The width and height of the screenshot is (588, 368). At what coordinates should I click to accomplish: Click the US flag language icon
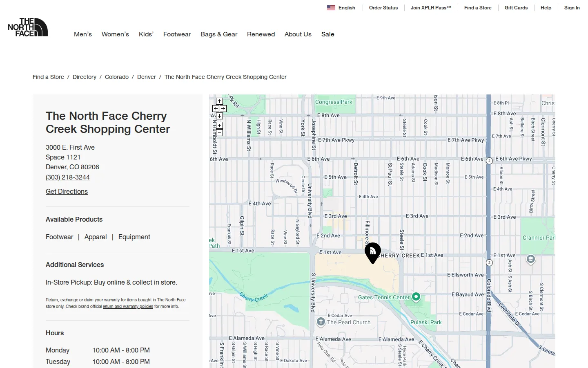click(331, 8)
